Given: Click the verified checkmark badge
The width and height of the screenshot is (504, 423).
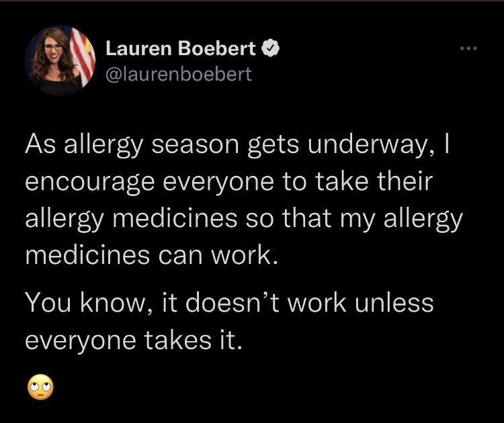Looking at the screenshot, I should coord(270,48).
